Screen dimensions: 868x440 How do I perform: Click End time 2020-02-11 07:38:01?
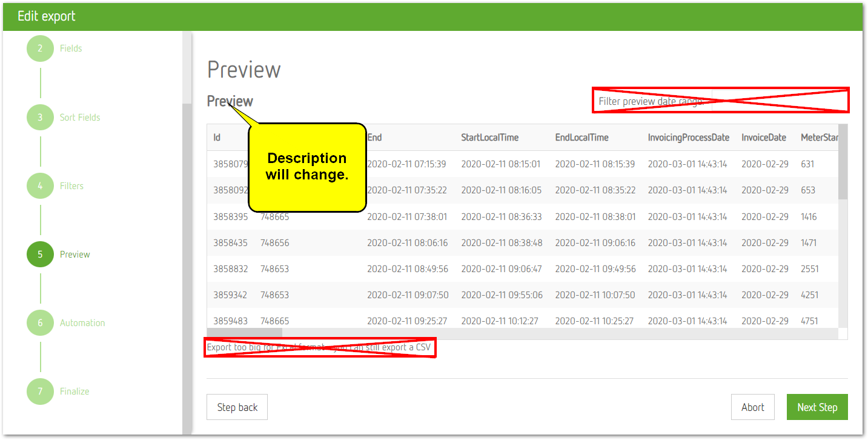coord(407,216)
